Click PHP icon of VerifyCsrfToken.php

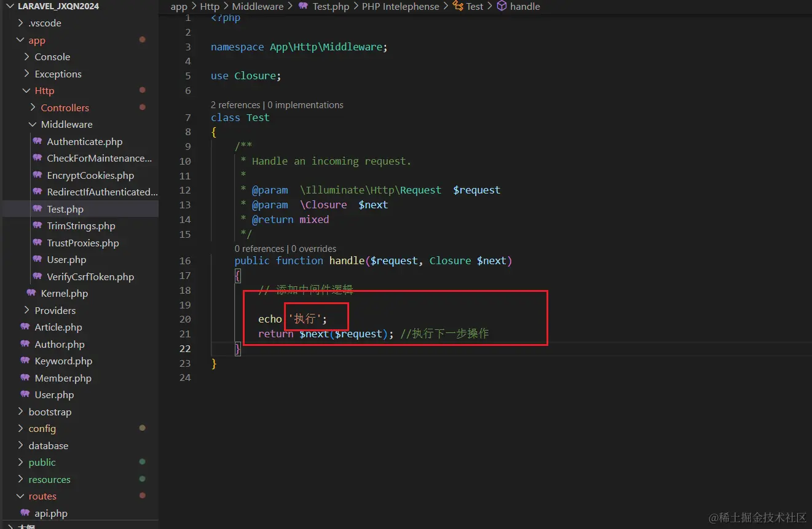(37, 276)
